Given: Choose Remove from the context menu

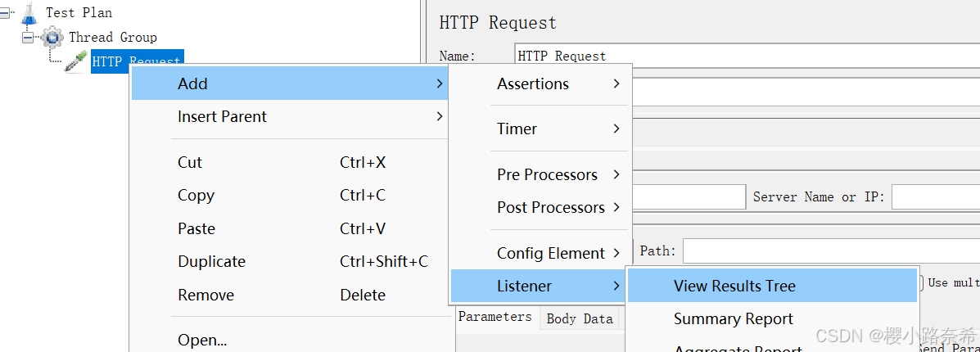Looking at the screenshot, I should [205, 295].
